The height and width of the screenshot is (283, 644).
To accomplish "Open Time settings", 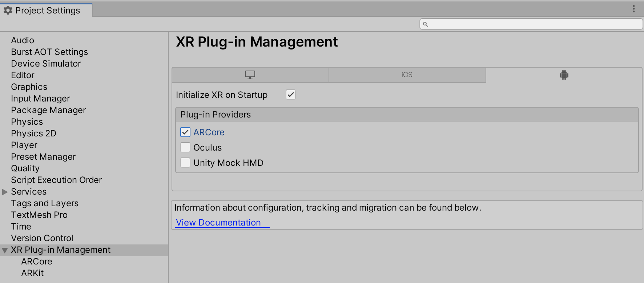I will [21, 227].
